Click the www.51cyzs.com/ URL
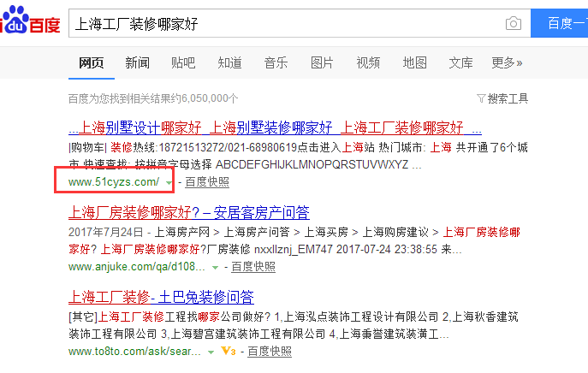This screenshot has width=588, height=373. [x=114, y=182]
